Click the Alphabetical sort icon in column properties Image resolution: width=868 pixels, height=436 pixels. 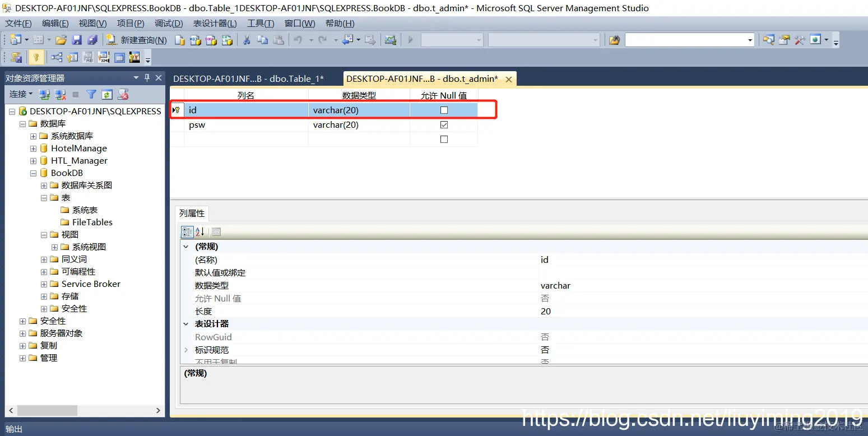point(199,232)
